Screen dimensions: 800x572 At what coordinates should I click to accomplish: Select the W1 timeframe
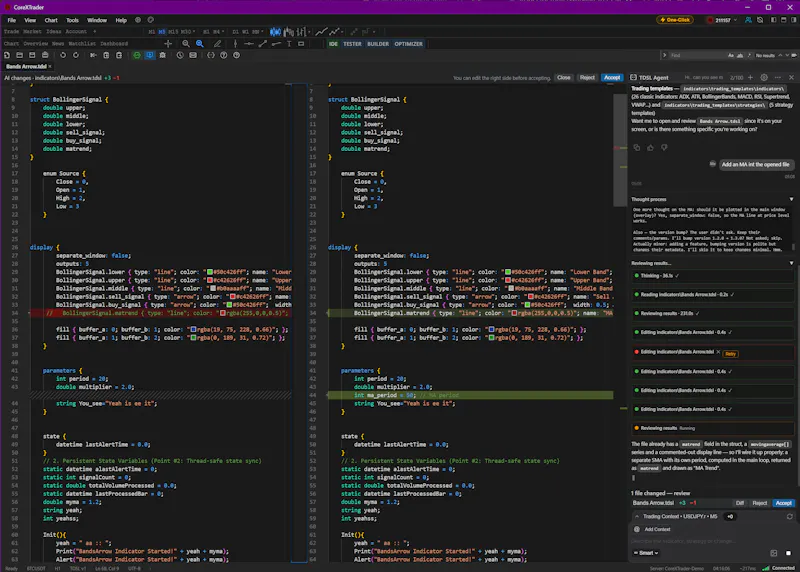[245, 32]
